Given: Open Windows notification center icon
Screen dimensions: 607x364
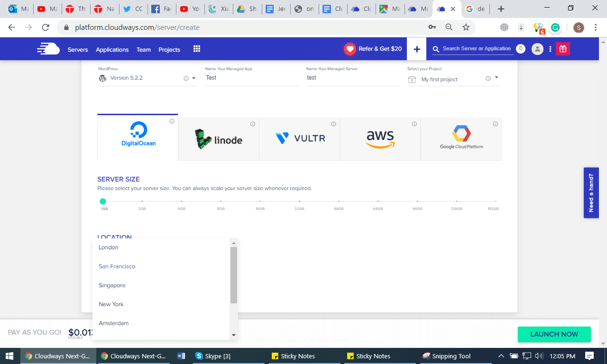Looking at the screenshot, I should point(589,356).
